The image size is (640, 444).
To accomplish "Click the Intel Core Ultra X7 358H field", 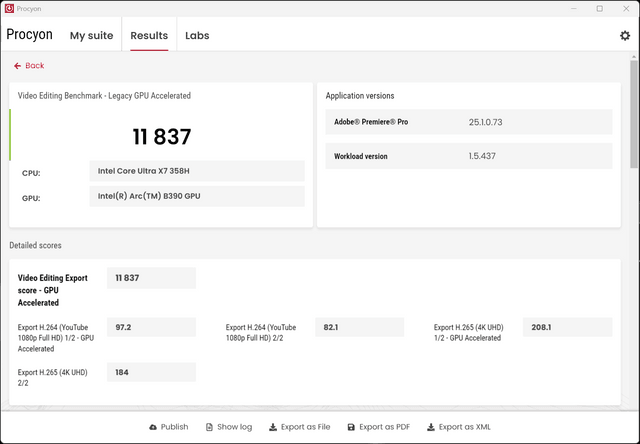I will [197, 171].
